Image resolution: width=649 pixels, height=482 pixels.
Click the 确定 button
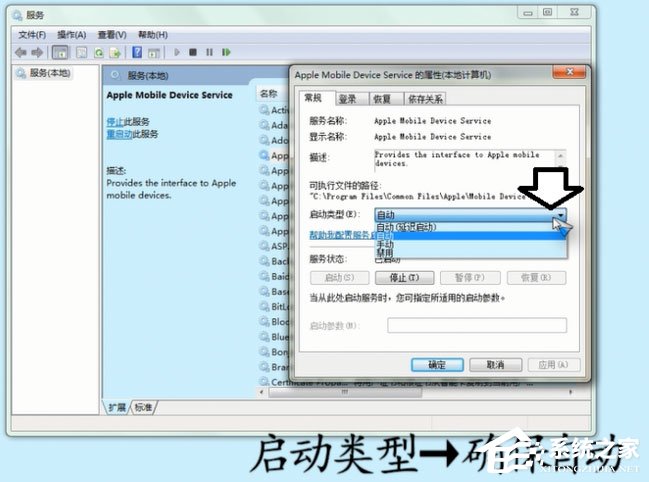[x=437, y=365]
